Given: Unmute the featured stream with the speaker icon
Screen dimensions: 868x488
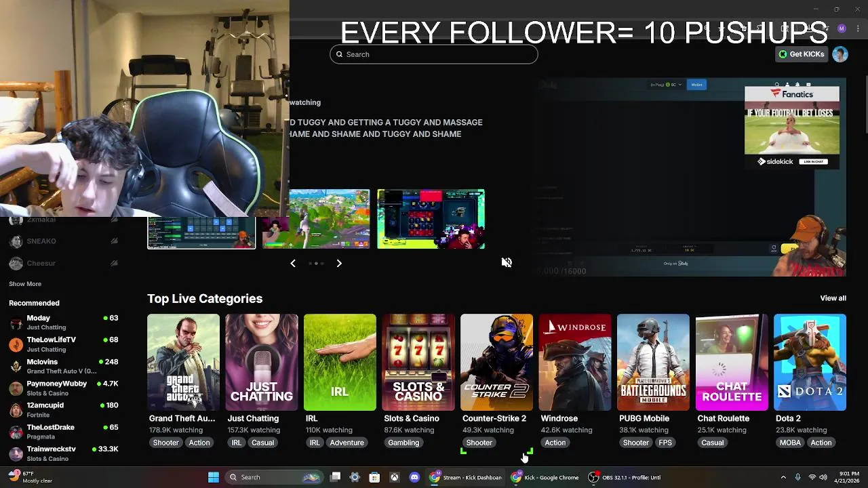Looking at the screenshot, I should pyautogui.click(x=507, y=263).
